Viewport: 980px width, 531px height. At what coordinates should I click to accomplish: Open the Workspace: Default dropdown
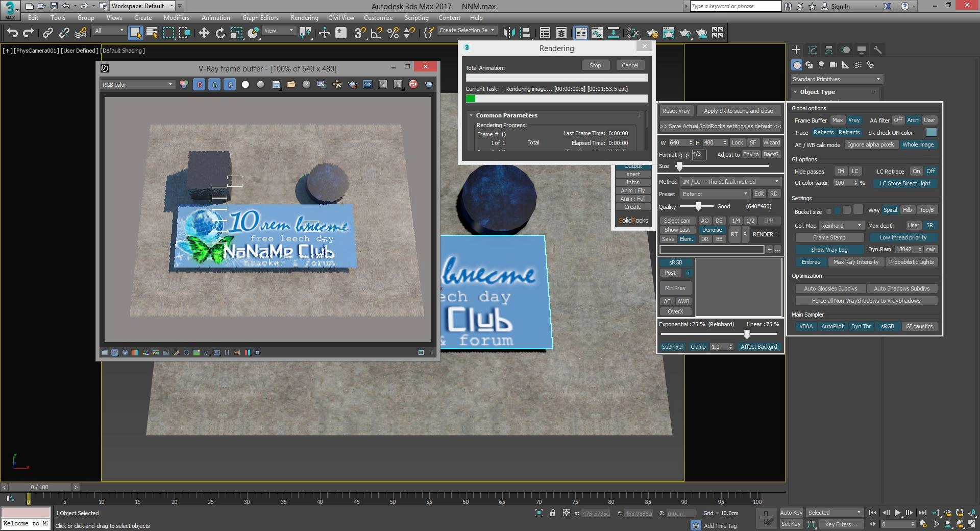pyautogui.click(x=143, y=6)
